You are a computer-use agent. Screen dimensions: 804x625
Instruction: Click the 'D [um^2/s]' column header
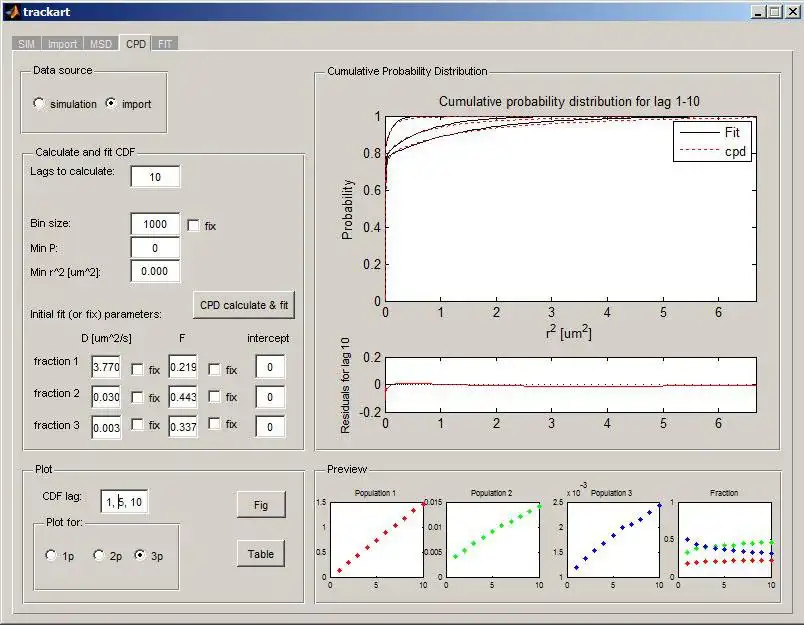click(x=106, y=338)
